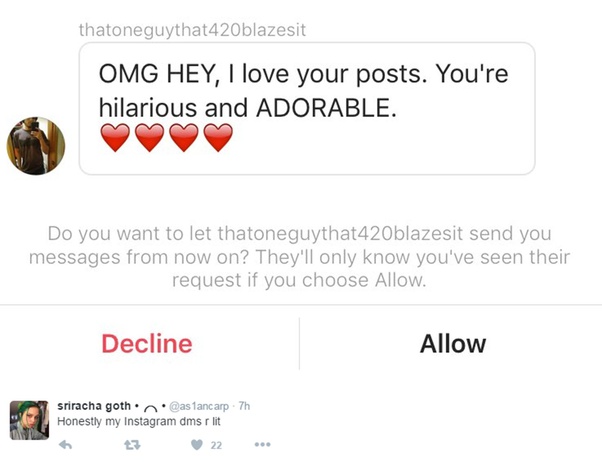Open the sriracha goth display name

coord(94,406)
